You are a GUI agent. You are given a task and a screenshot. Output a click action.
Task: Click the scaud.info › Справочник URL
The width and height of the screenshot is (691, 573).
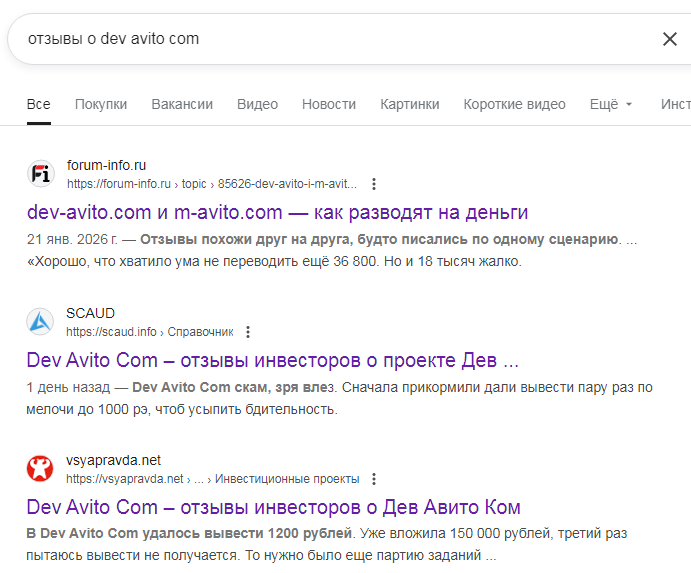click(x=150, y=331)
